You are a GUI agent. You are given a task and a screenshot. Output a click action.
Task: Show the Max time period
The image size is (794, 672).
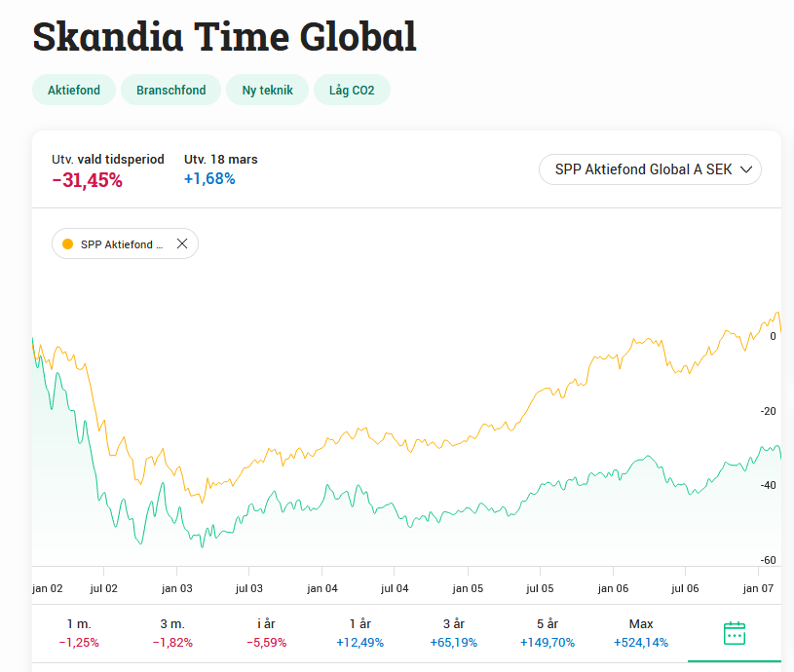(640, 633)
